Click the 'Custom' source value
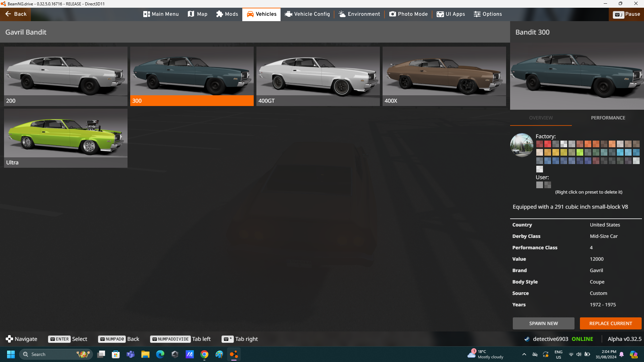The image size is (644, 362). (598, 293)
